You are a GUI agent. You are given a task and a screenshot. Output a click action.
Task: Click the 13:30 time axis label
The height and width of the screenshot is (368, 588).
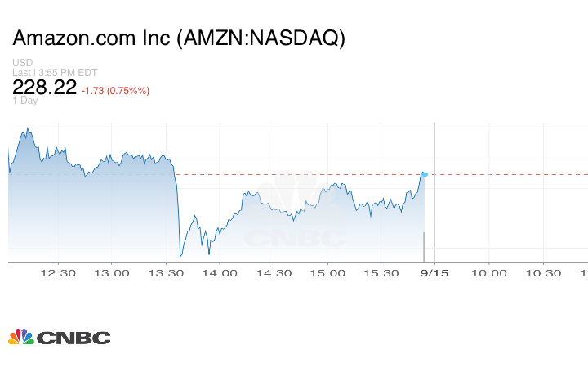pyautogui.click(x=167, y=273)
